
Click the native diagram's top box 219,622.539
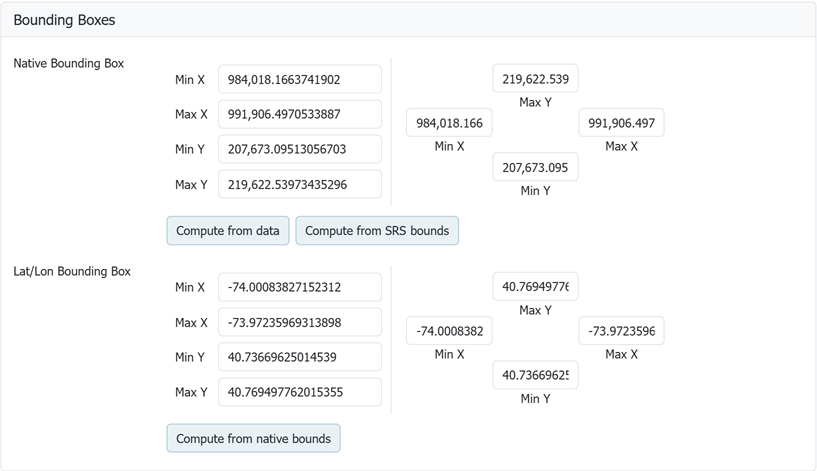pyautogui.click(x=535, y=79)
